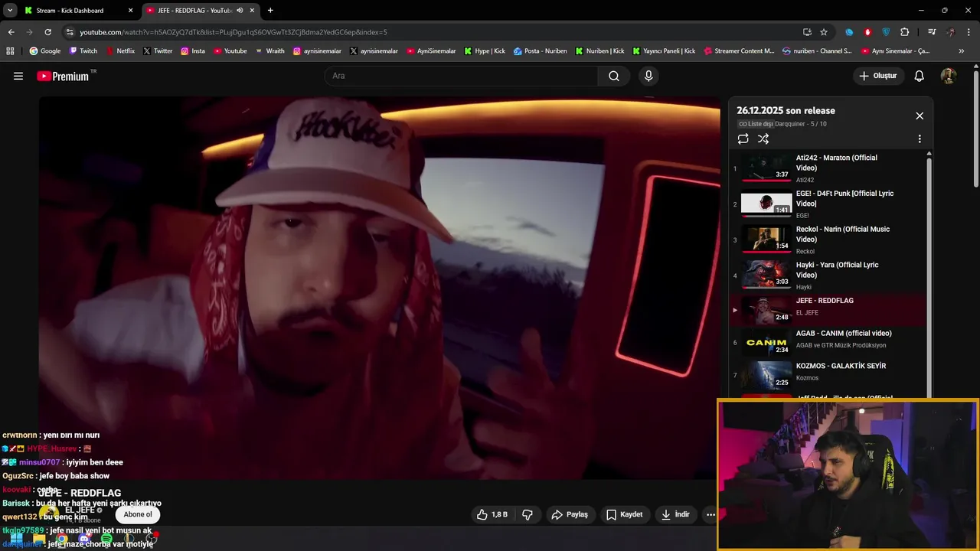Like the video showing 1,8 B

[492, 514]
